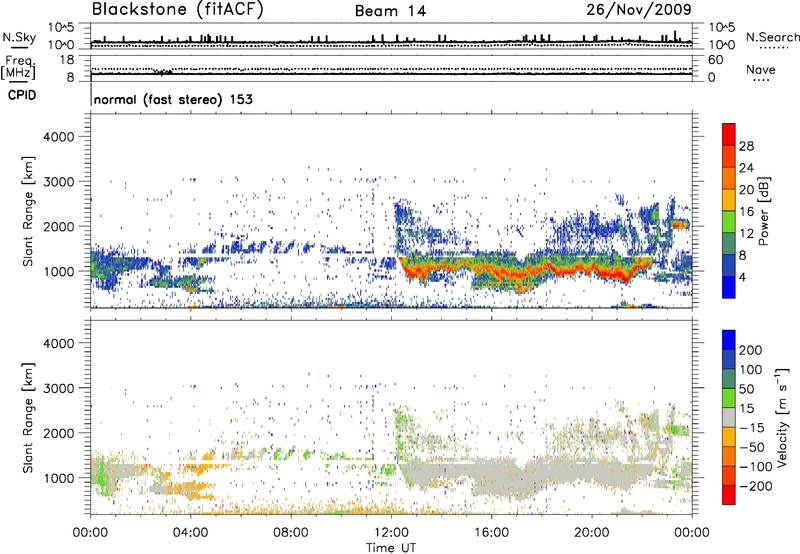Viewport: 800px width, 554px height.
Task: Click the yellow 16 dB power swatch
Action: (x=729, y=200)
